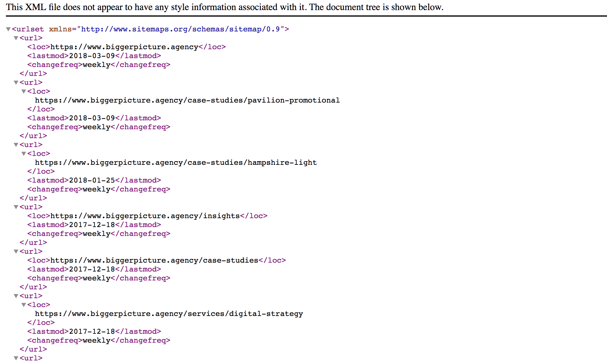
Task: Collapse url node with case-studies index loc
Action: (x=16, y=251)
